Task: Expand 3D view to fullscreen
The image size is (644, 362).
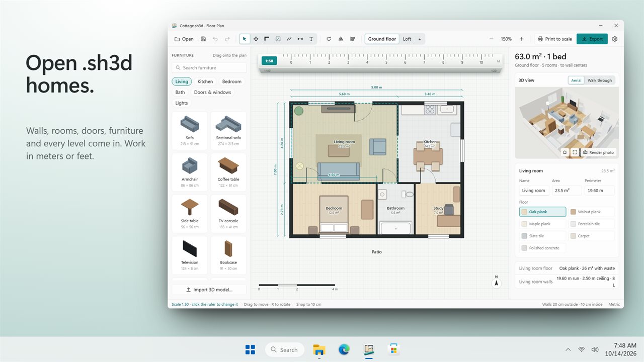Action: [575, 152]
